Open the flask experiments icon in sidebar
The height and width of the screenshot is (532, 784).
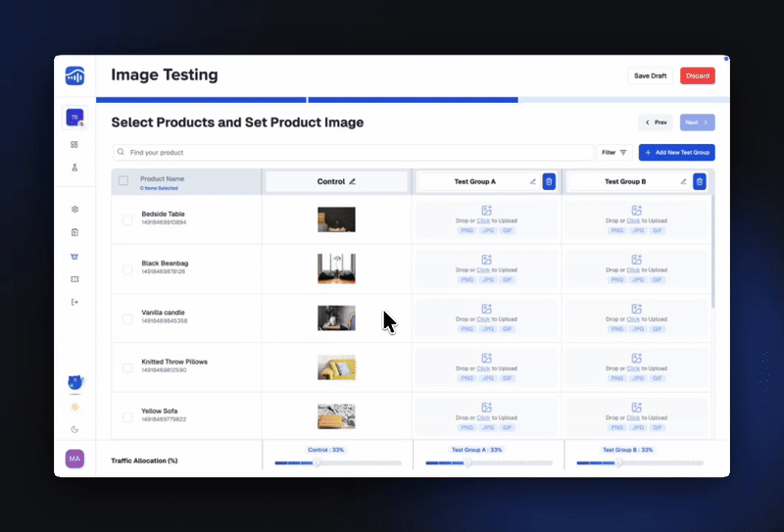[74, 168]
